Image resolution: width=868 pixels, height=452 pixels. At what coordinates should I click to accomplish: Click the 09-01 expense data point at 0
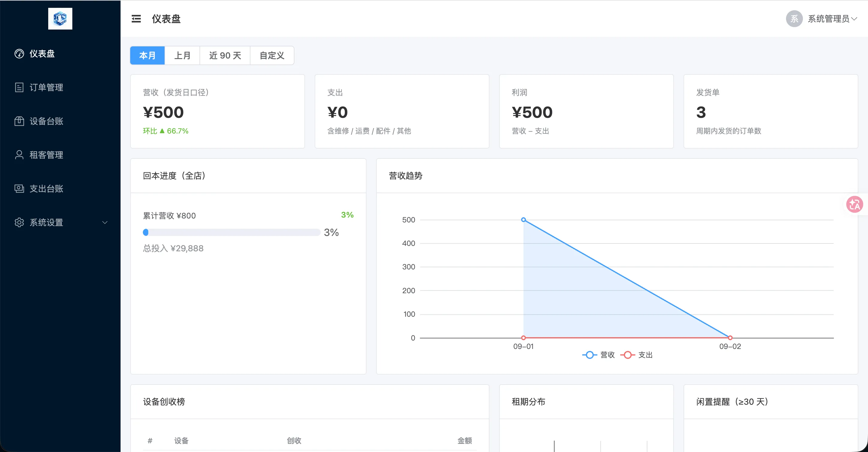[523, 337]
